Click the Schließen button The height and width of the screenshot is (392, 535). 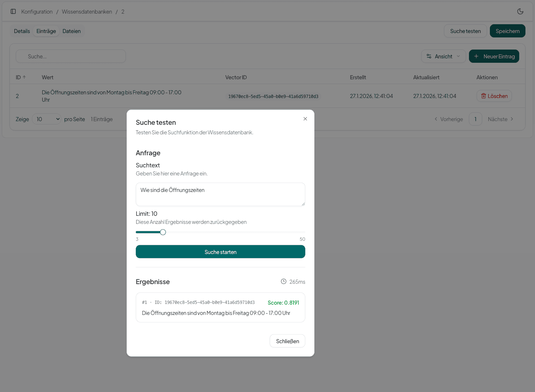(287, 341)
